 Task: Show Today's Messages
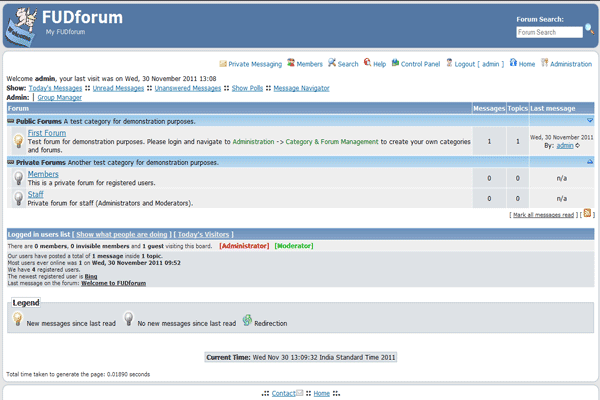(x=55, y=88)
